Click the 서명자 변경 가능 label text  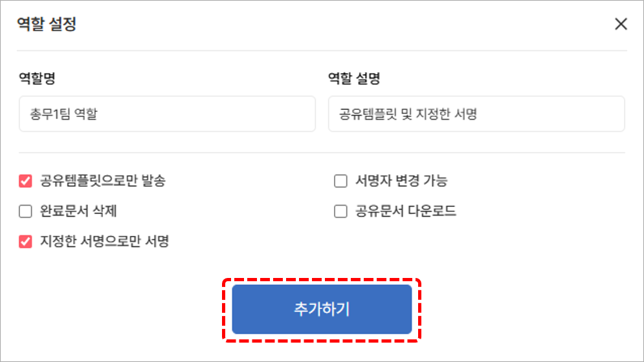pyautogui.click(x=401, y=181)
